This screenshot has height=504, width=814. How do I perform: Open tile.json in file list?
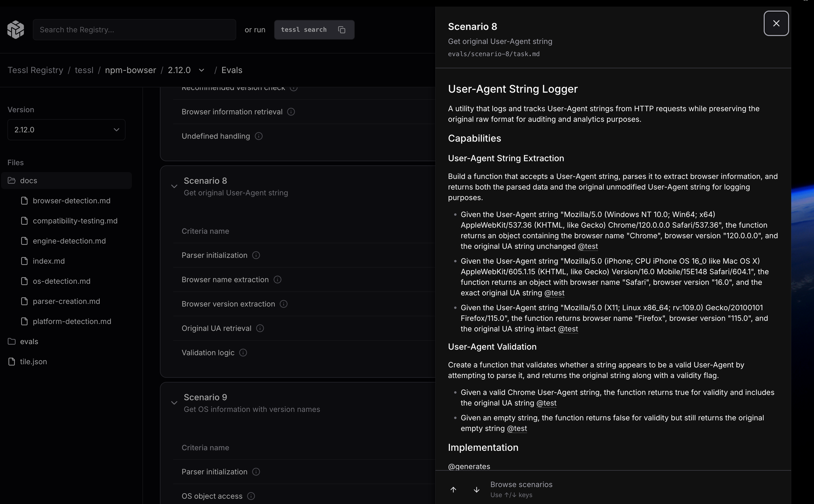33,362
